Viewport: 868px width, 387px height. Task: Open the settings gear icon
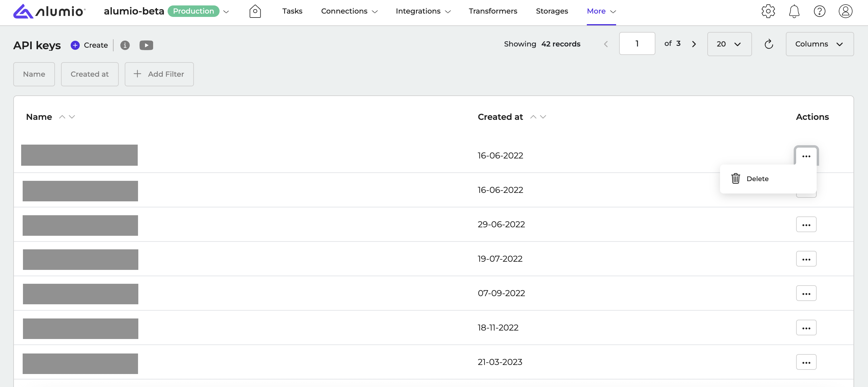tap(768, 11)
